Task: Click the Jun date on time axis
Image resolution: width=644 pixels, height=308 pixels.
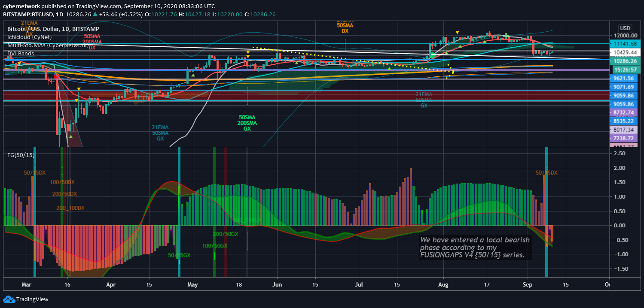Action: pyautogui.click(x=277, y=284)
